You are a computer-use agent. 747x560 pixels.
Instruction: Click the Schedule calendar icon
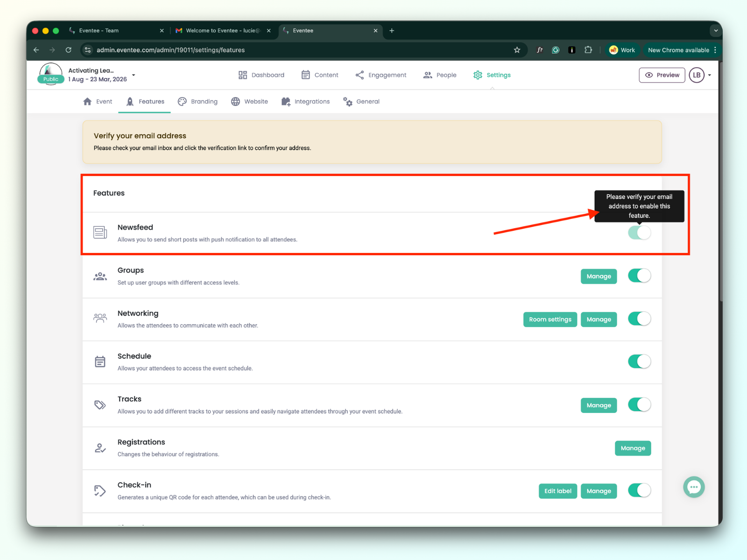[x=100, y=362]
